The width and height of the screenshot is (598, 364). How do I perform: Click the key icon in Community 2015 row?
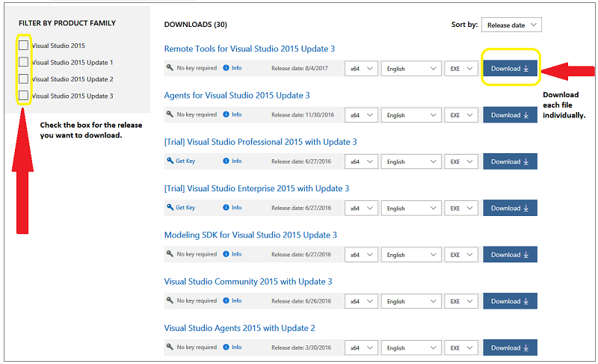[x=170, y=300]
